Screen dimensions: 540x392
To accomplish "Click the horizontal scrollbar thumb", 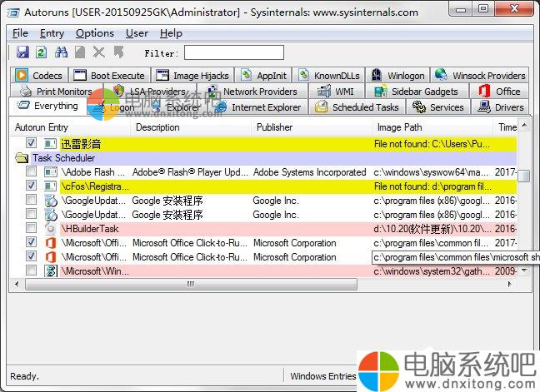I will pyautogui.click(x=191, y=284).
